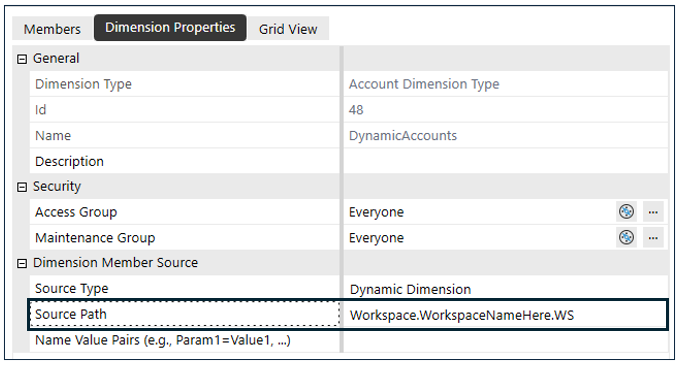Collapse the Dimension Member Source section

(22, 263)
